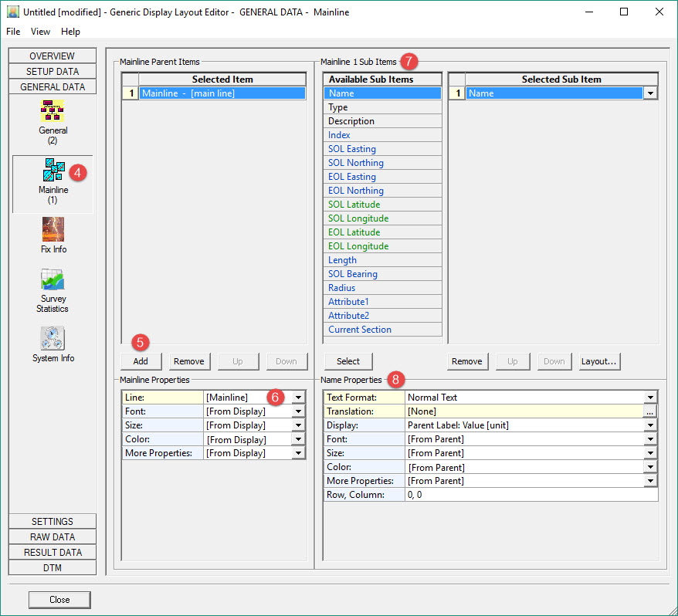Switch to the SETUP DATA section
678x616 pixels.
coord(53,72)
